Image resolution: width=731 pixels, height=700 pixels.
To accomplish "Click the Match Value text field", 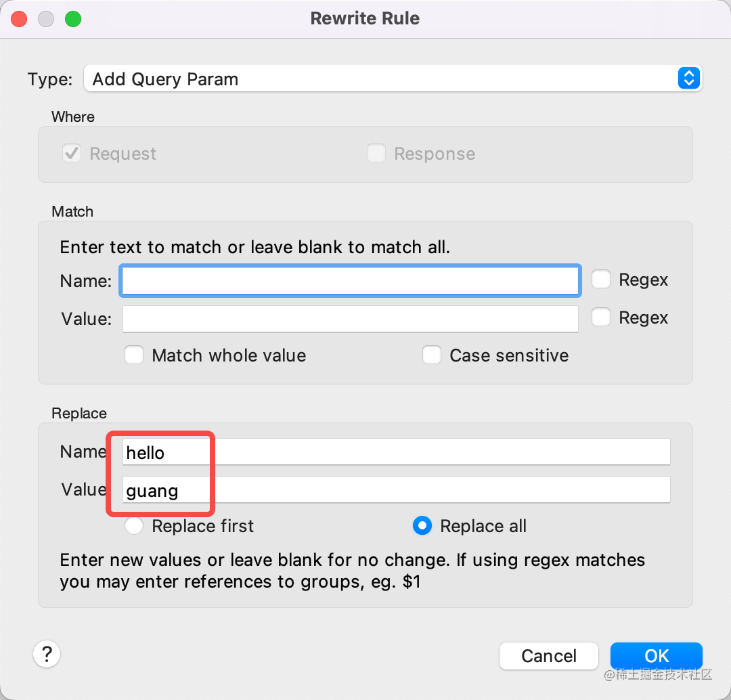I will [x=349, y=318].
